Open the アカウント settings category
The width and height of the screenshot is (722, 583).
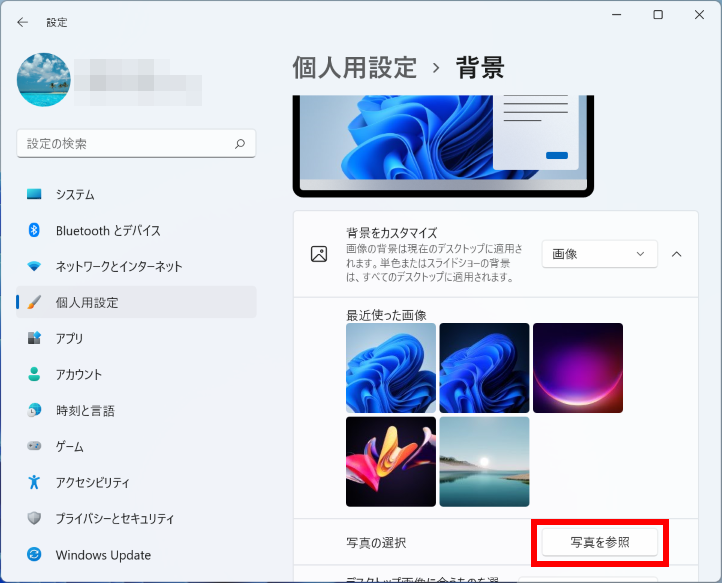(136, 374)
